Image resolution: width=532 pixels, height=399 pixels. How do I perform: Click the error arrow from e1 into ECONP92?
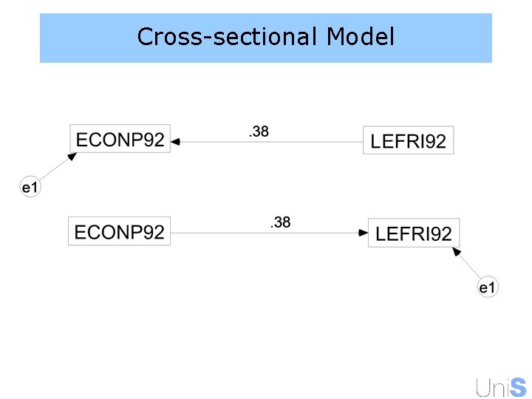(55, 168)
